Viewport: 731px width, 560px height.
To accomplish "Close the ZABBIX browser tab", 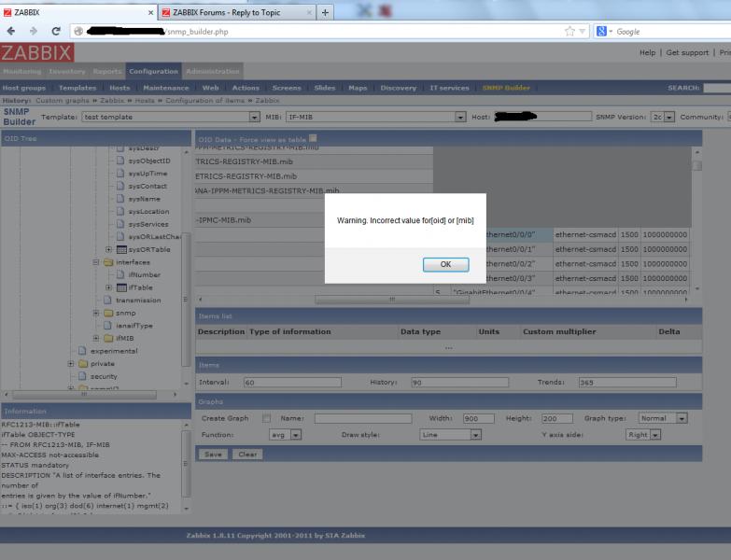I will click(150, 12).
